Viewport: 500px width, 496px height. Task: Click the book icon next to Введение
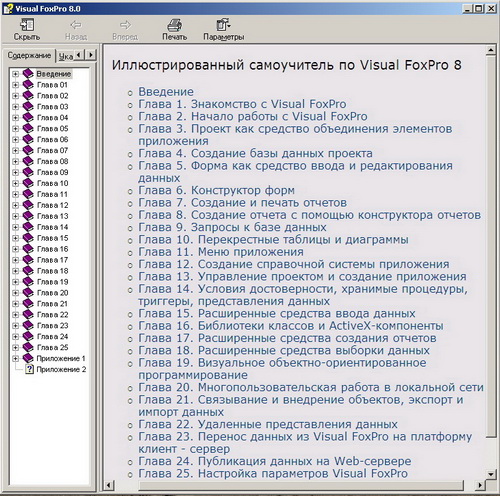click(x=28, y=74)
